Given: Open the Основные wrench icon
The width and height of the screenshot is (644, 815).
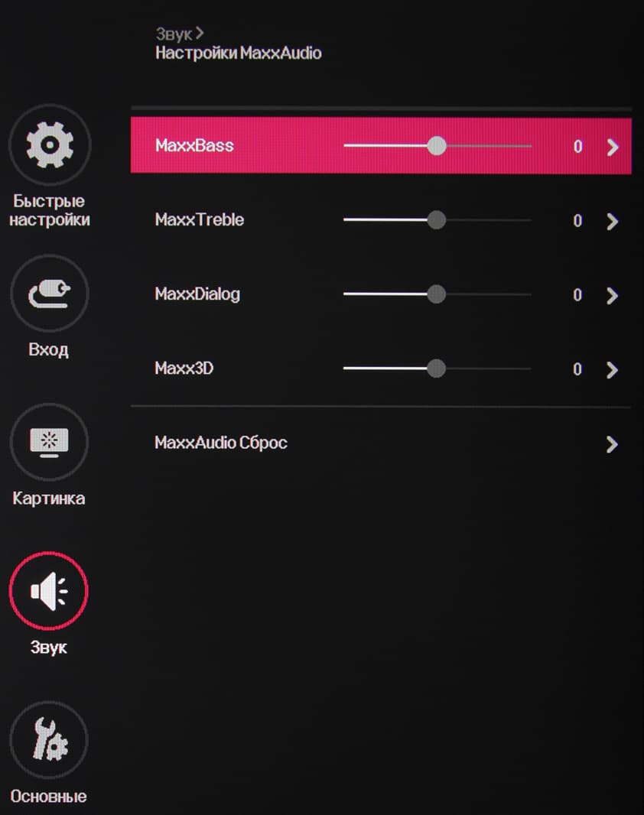Looking at the screenshot, I should tap(49, 739).
